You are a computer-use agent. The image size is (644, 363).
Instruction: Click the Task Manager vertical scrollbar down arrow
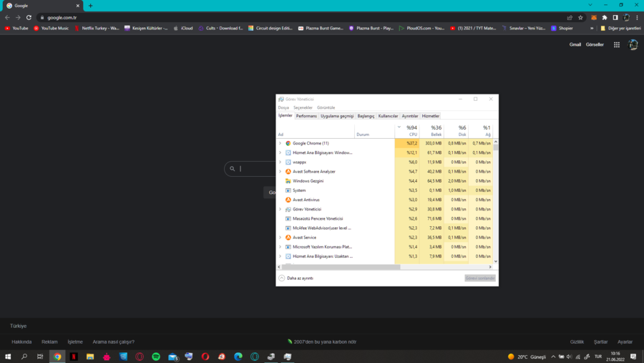click(x=496, y=261)
